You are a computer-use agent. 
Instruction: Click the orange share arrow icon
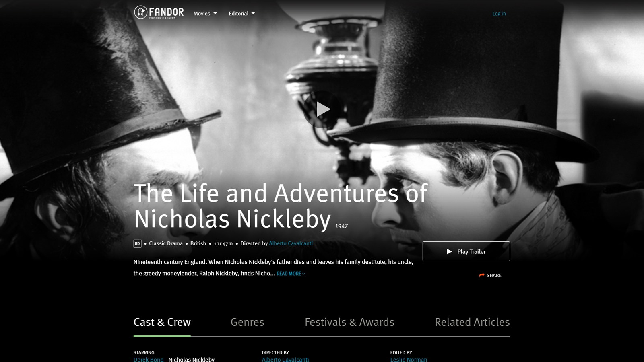click(x=482, y=275)
